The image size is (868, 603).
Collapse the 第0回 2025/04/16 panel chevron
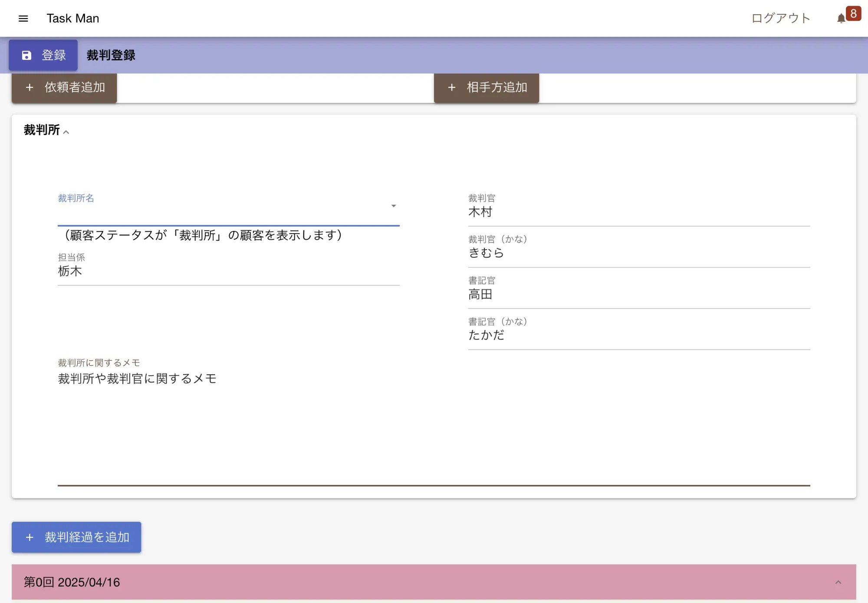tap(838, 582)
